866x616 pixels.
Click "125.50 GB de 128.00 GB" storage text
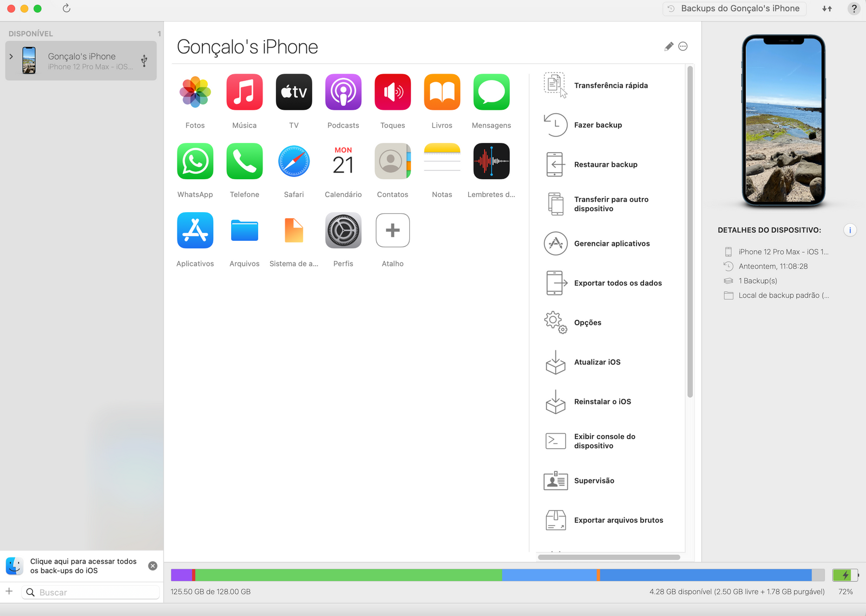pos(211,592)
